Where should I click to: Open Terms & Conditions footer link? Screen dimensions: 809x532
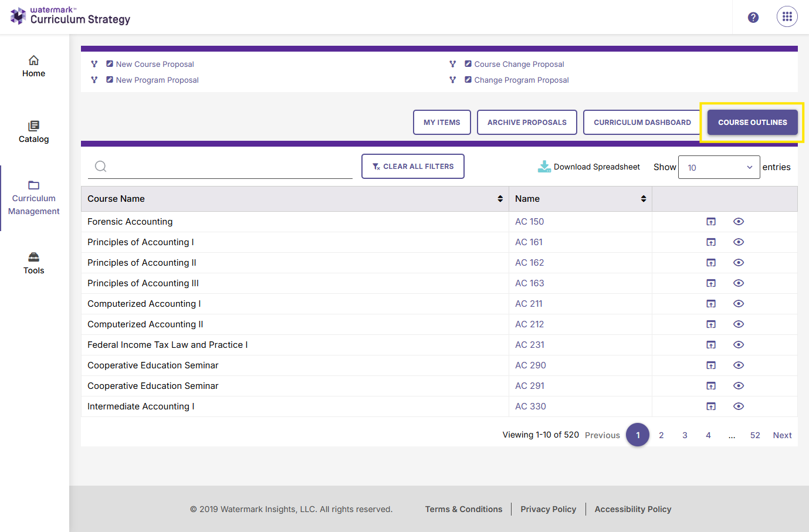click(x=463, y=509)
